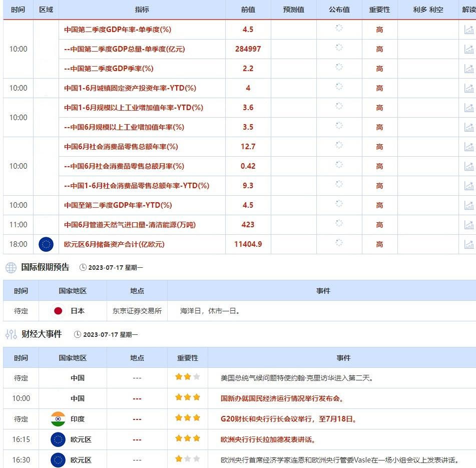
Task: Click chart icon for 管道天然气进口量 row
Action: click(x=469, y=225)
